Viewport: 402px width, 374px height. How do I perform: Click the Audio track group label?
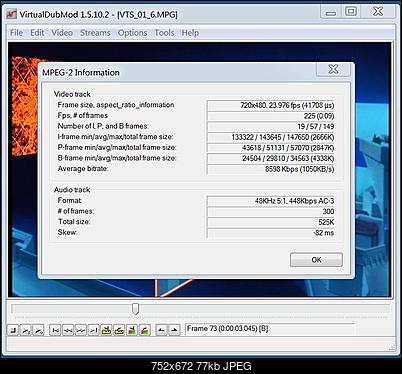[x=72, y=190]
